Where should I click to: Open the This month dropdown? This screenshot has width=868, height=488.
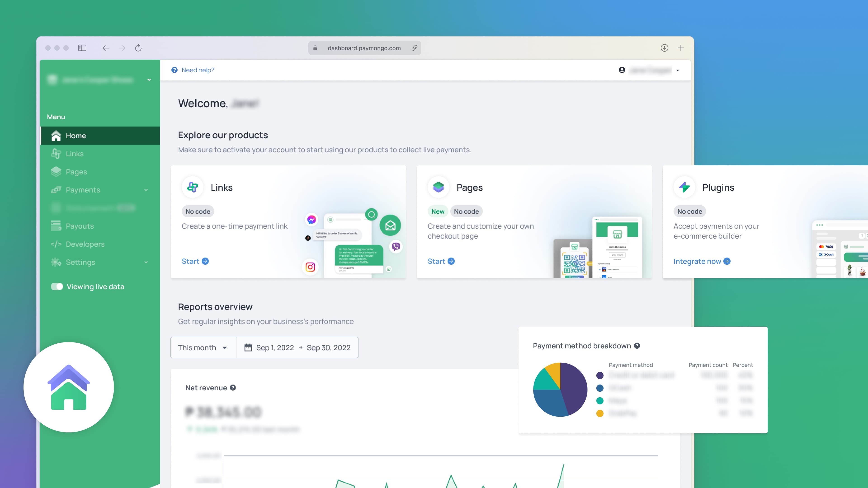203,347
